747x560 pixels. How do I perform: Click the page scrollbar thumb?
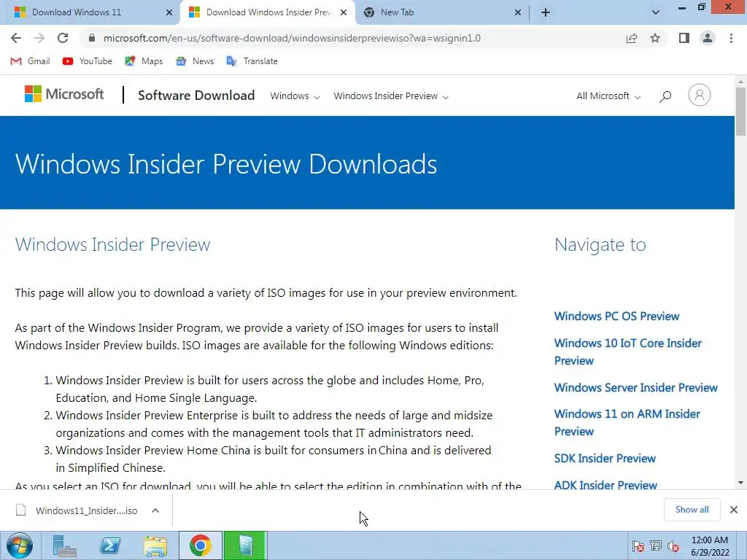741,112
